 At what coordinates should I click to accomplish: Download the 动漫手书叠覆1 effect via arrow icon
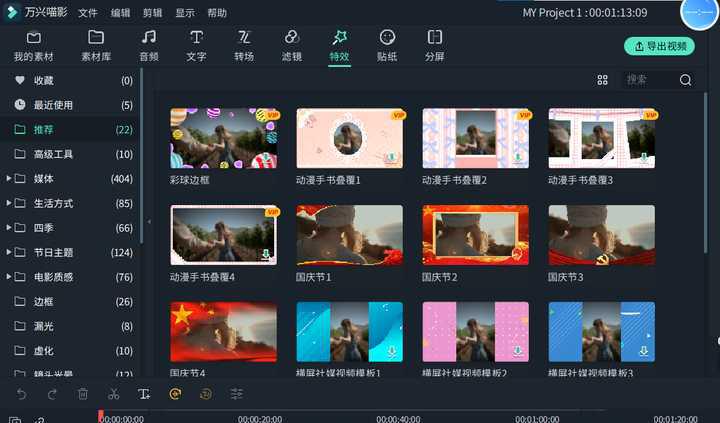[x=392, y=158]
